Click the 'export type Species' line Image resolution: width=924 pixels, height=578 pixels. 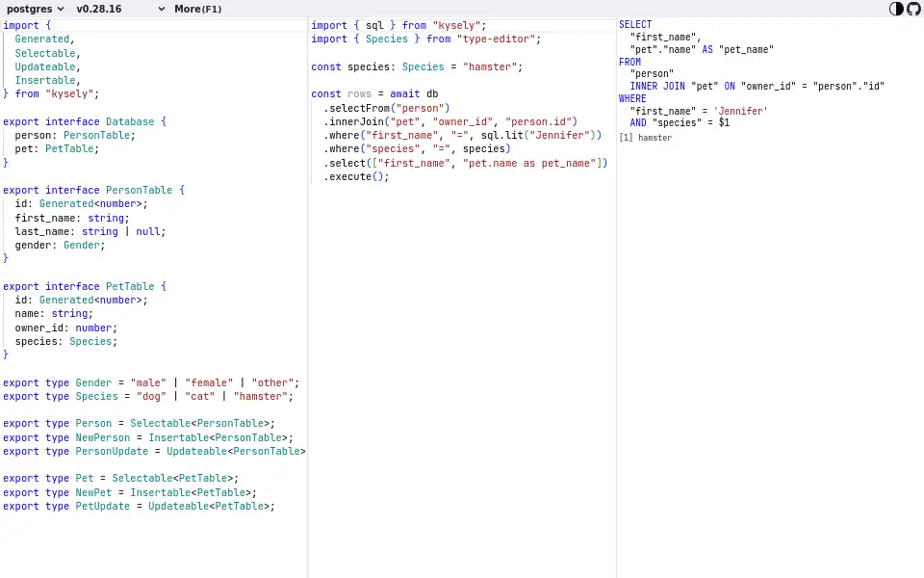[148, 396]
